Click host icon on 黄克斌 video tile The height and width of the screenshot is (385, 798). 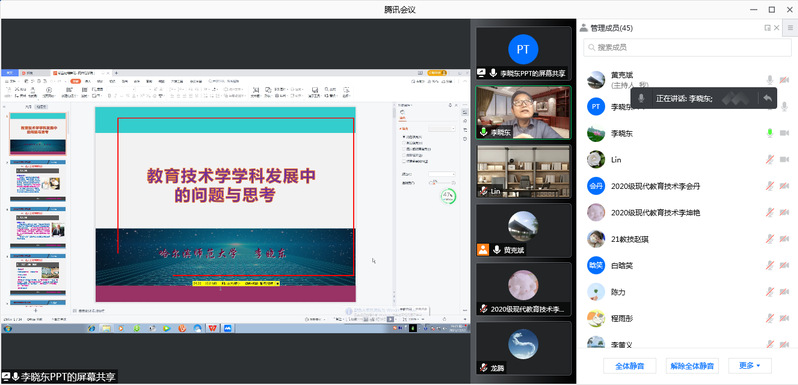coord(483,250)
